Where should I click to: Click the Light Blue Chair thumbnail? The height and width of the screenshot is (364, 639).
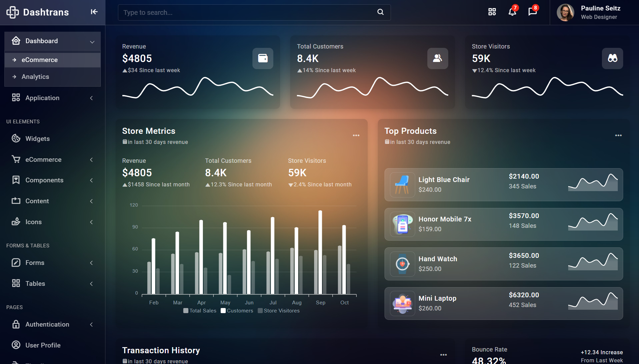point(402,185)
